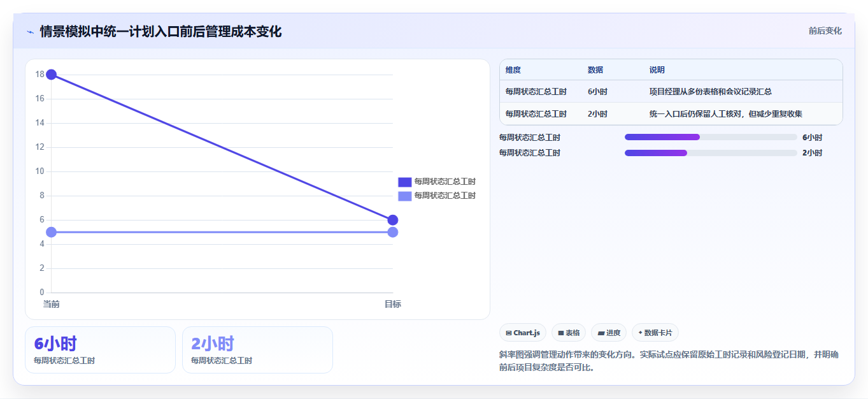
Task: Select the Chart.js chip
Action: [x=523, y=333]
